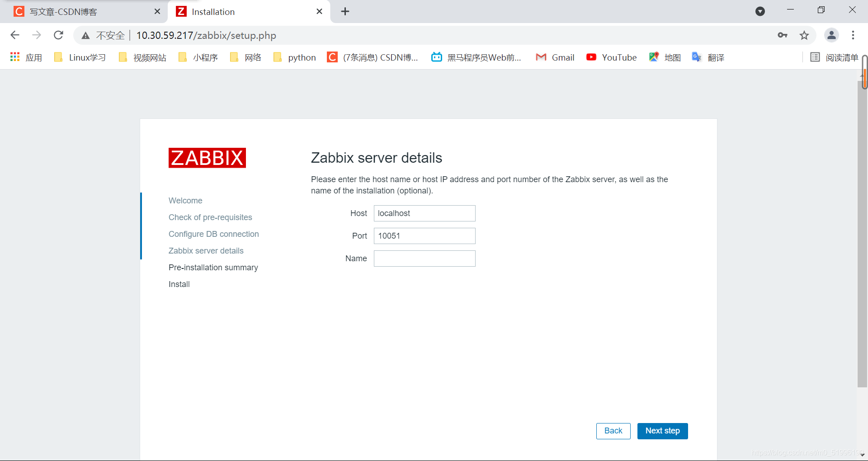Select the Welcome setup step

point(185,201)
